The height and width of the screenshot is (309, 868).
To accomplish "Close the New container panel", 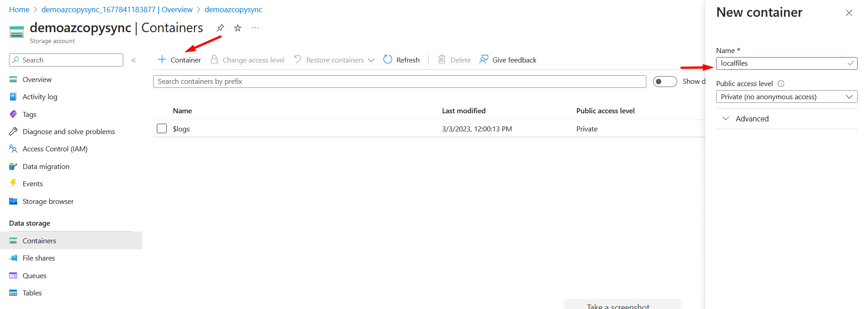I will (849, 13).
